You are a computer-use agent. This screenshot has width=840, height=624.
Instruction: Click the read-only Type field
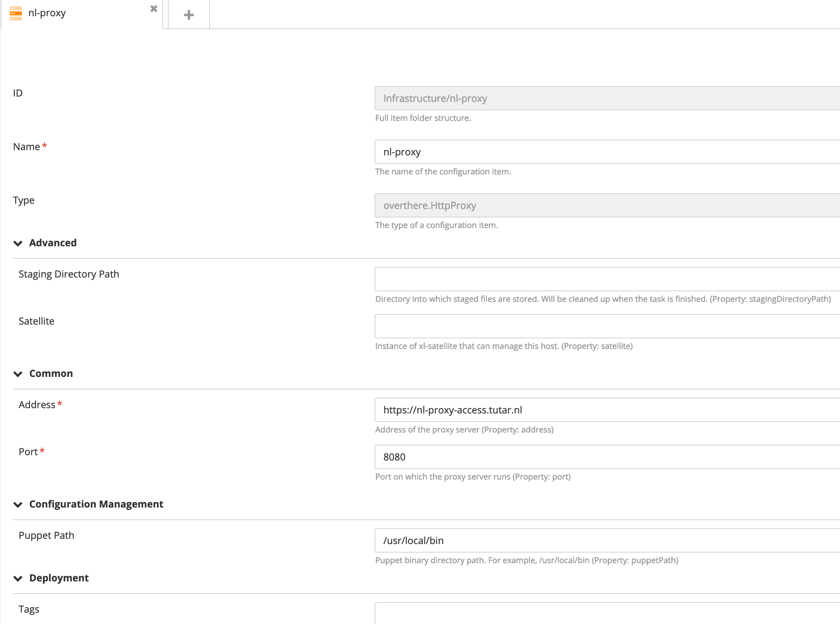pos(606,205)
